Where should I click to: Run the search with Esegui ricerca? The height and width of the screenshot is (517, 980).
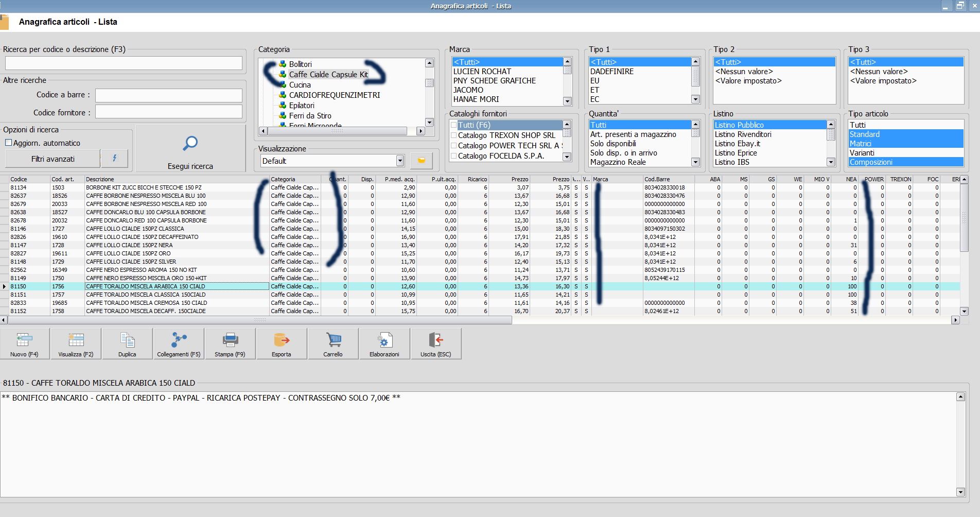tap(190, 149)
